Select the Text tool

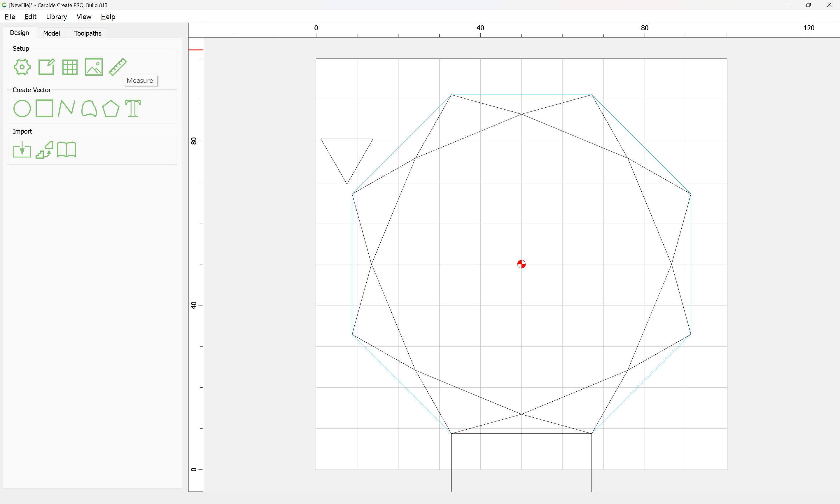pyautogui.click(x=133, y=108)
